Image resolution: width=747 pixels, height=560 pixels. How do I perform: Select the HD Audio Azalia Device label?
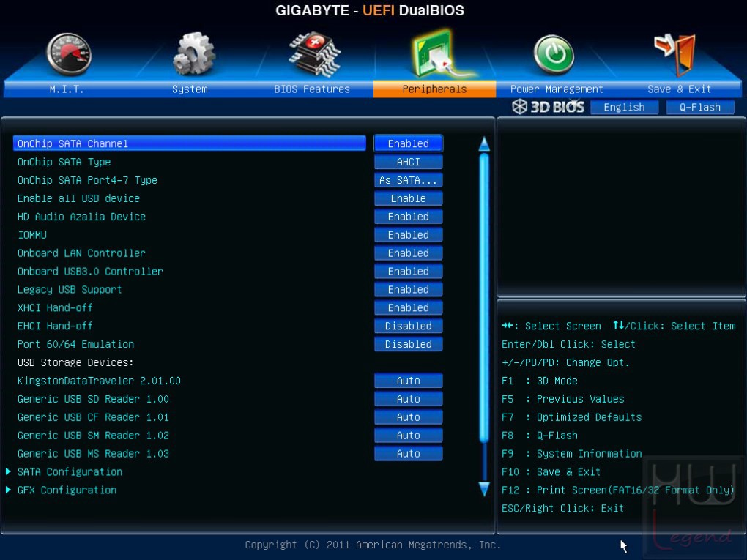click(x=81, y=217)
